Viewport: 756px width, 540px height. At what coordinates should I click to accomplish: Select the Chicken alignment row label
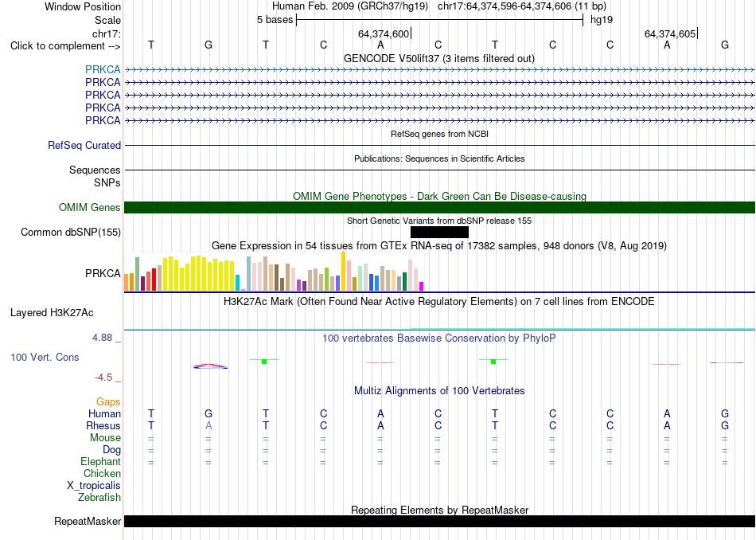pos(102,473)
